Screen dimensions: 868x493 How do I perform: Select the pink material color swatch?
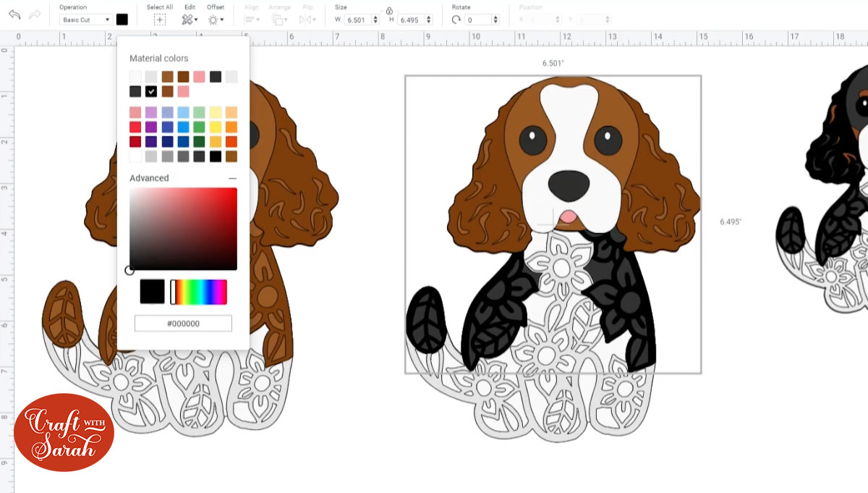199,77
